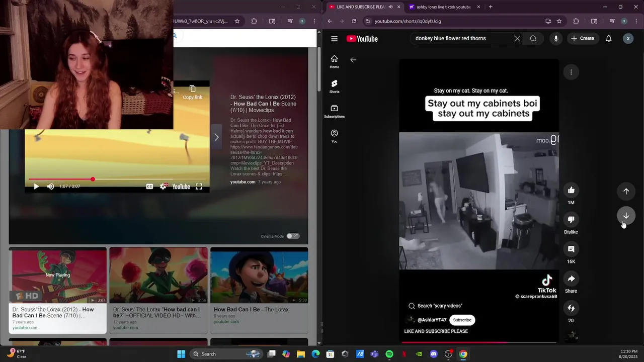Viewport: 644px width, 362px height.
Task: Open the YouTube hamburger guide menu
Action: (x=334, y=38)
